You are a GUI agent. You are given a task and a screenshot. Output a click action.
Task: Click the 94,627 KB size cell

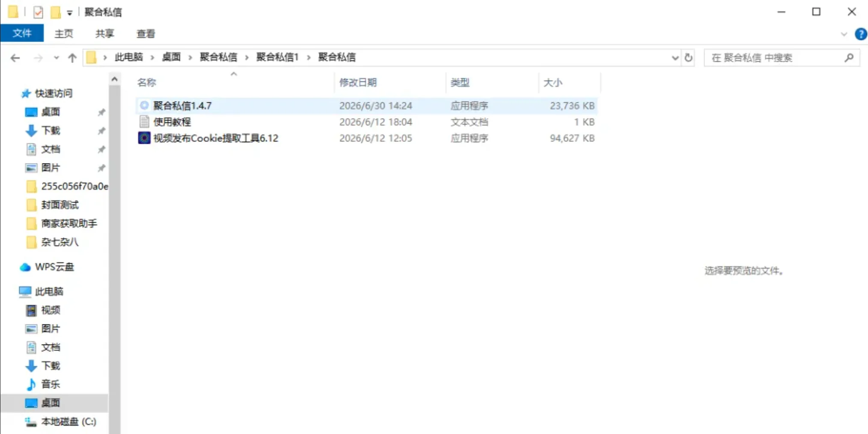pyautogui.click(x=572, y=138)
